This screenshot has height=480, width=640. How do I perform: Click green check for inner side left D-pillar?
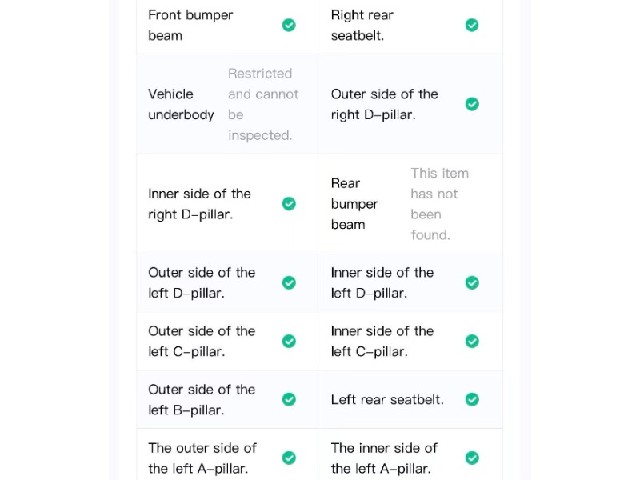pyautogui.click(x=472, y=282)
